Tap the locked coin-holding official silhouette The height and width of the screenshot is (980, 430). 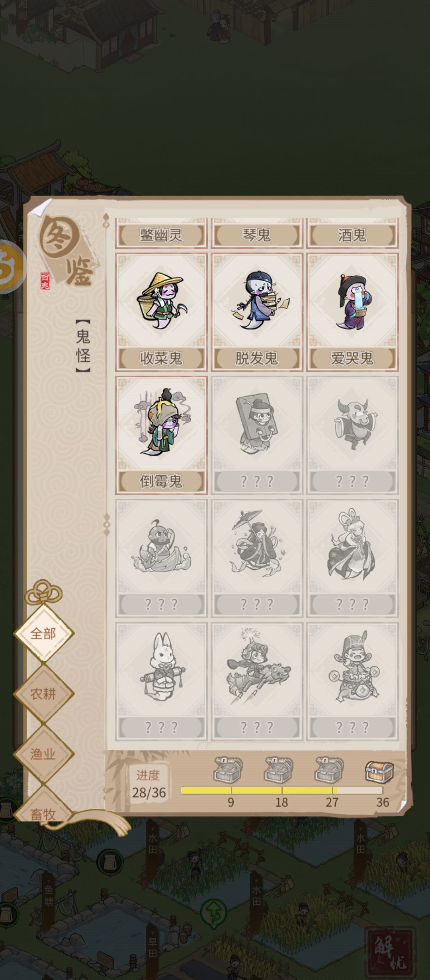point(352,682)
